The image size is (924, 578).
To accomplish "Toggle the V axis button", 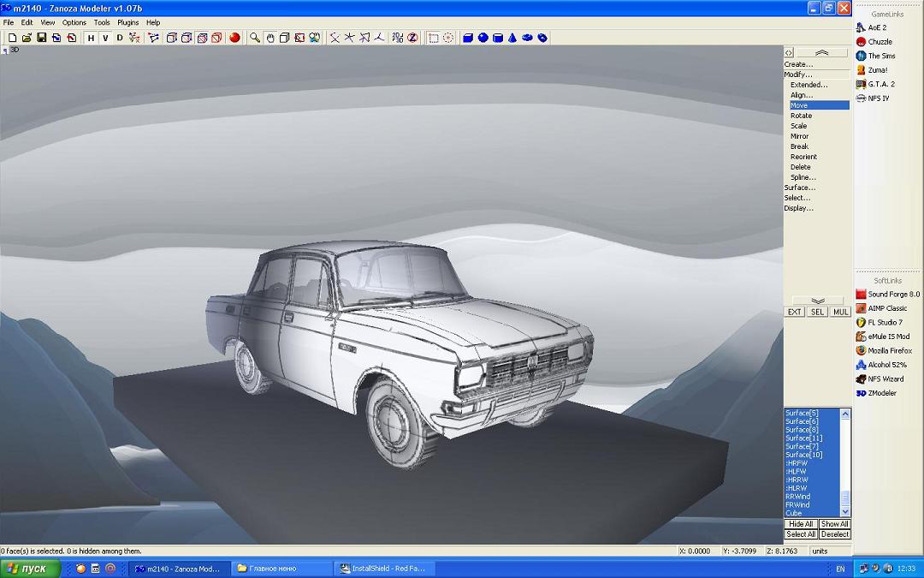I will coord(105,38).
